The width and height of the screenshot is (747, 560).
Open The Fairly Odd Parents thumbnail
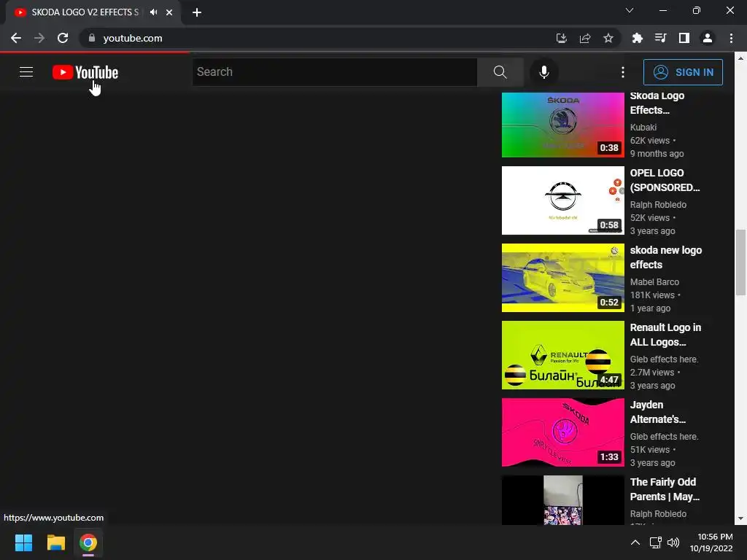pyautogui.click(x=562, y=500)
